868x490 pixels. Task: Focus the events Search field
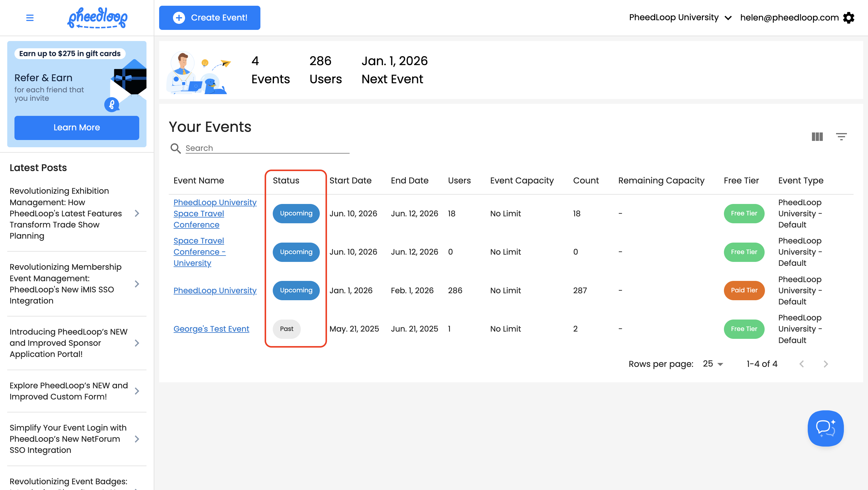(267, 148)
